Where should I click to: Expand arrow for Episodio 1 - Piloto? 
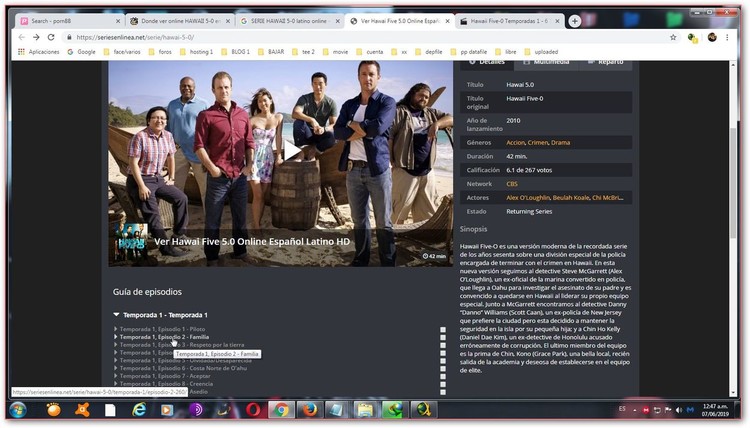(116, 329)
